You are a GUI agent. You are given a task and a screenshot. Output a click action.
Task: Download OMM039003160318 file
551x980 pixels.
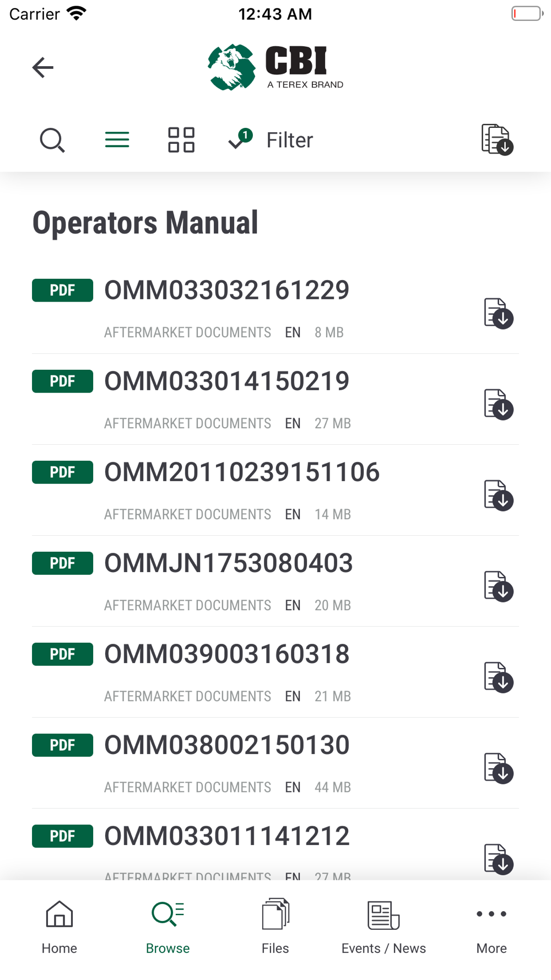(x=499, y=677)
